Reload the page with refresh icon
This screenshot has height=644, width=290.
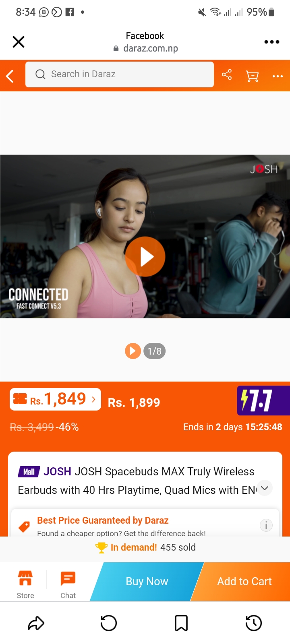109,623
